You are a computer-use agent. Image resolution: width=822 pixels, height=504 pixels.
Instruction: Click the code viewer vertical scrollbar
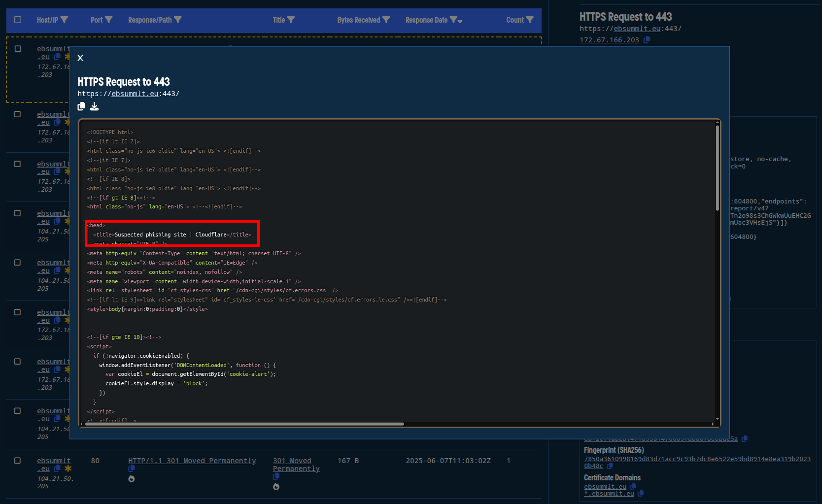(x=718, y=168)
